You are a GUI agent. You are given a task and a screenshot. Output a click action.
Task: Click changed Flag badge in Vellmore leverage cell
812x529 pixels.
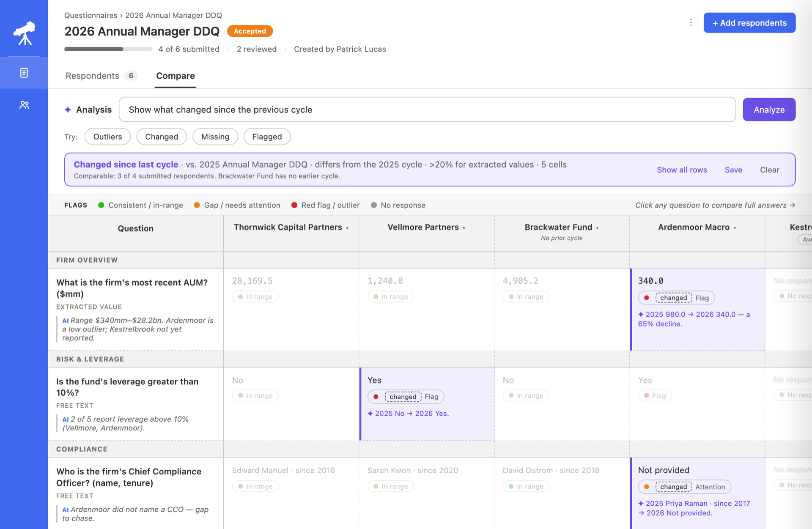coord(406,397)
